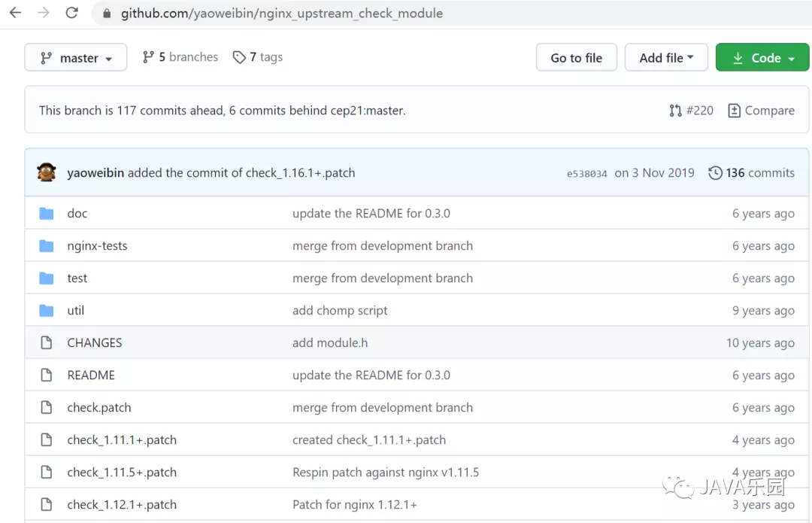This screenshot has width=812, height=523.
Task: Open the check_1.11.5+.patch file
Action: [x=122, y=473]
